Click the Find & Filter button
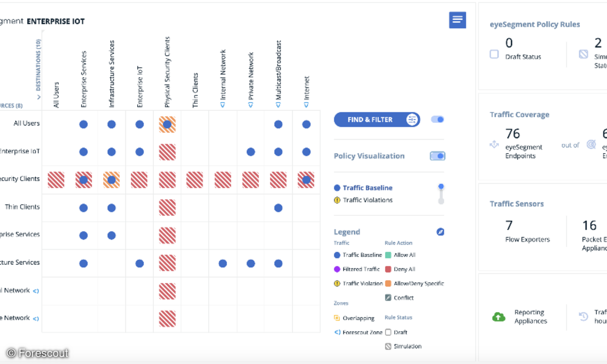This screenshot has width=607, height=364. click(x=377, y=120)
